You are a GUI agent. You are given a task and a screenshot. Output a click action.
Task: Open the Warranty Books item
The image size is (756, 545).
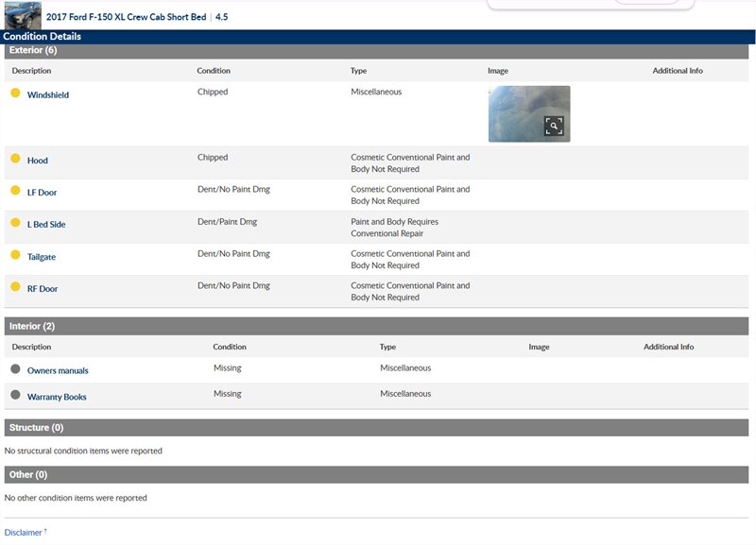coord(57,397)
